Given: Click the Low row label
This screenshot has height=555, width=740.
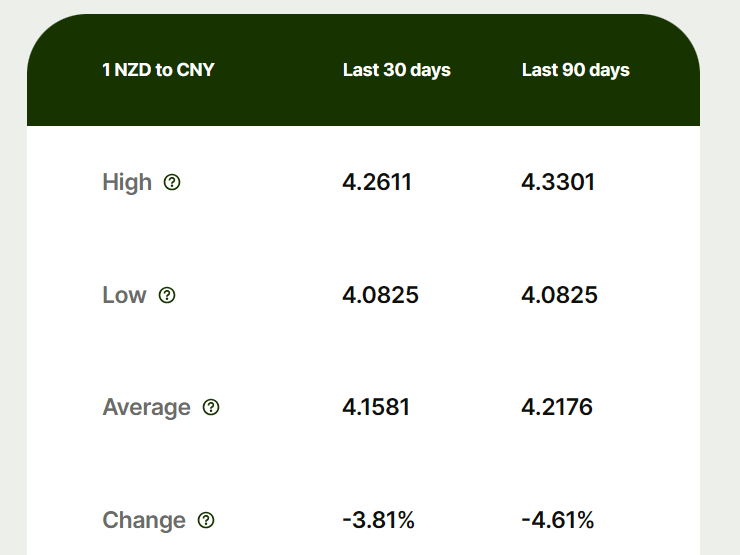Looking at the screenshot, I should (124, 295).
